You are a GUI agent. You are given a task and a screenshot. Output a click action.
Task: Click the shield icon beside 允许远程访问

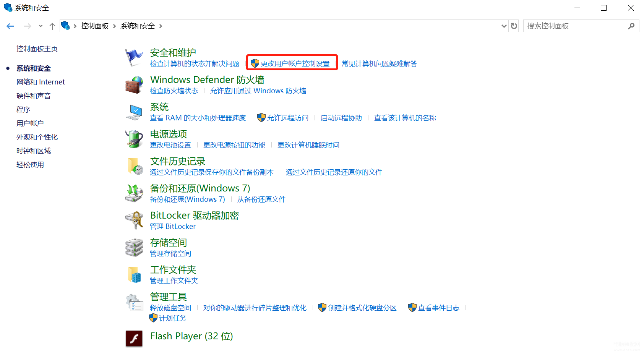(x=261, y=118)
